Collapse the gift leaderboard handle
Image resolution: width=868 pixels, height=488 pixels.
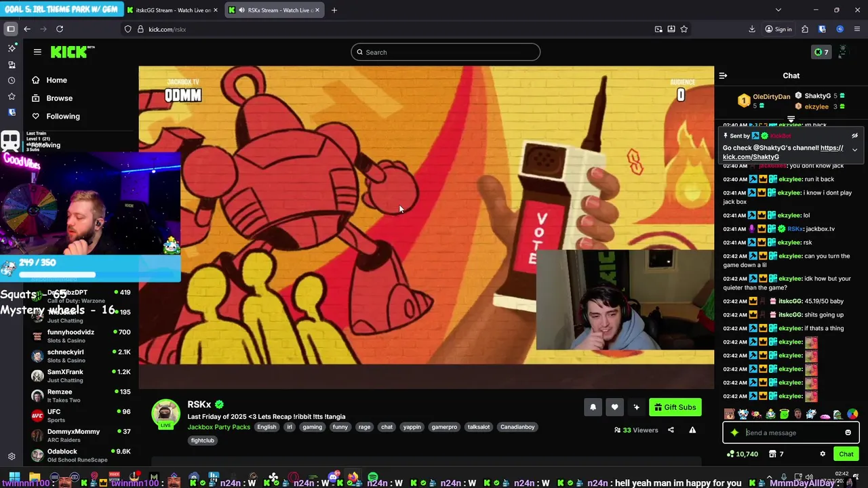tap(791, 119)
